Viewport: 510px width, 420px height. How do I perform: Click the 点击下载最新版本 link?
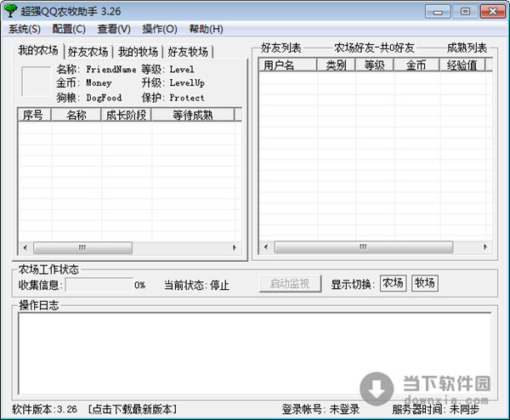tap(133, 409)
